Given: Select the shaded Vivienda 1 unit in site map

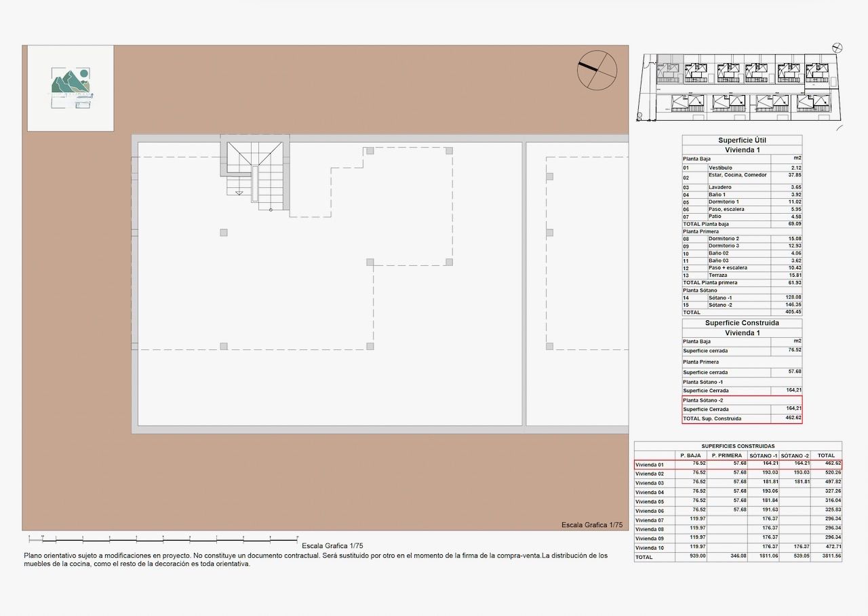Looking at the screenshot, I should [x=668, y=70].
